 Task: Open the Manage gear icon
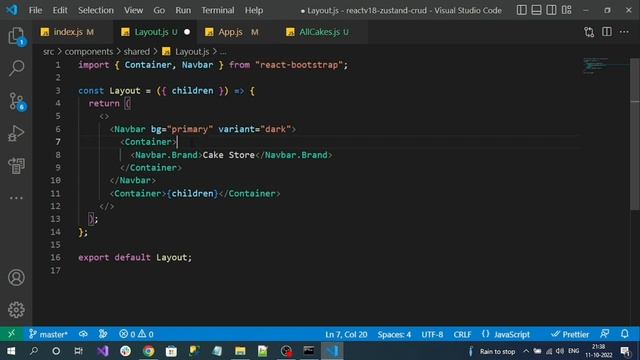[x=16, y=310]
